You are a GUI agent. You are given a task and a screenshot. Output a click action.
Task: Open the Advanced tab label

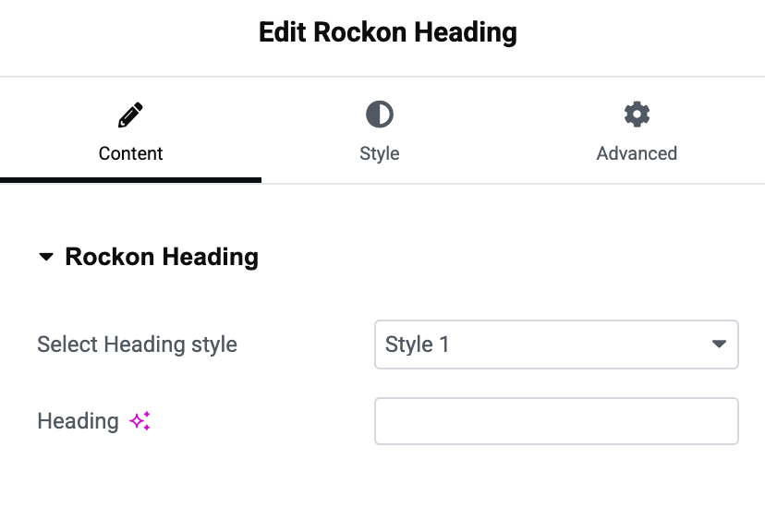[637, 153]
